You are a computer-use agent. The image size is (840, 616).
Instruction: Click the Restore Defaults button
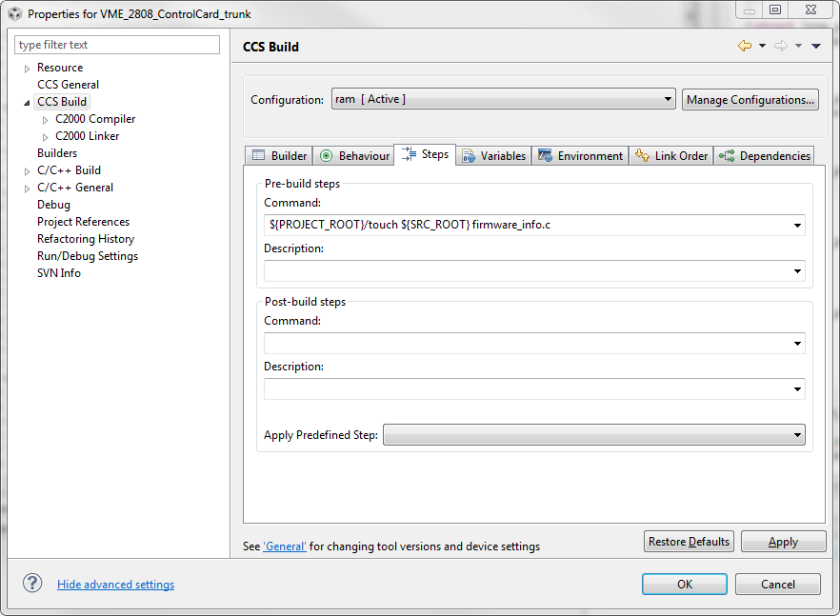click(x=689, y=542)
